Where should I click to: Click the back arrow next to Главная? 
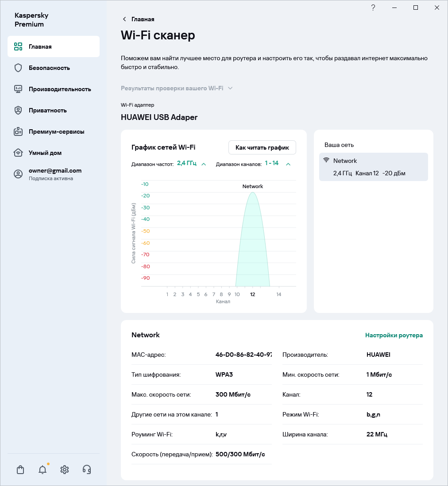124,19
